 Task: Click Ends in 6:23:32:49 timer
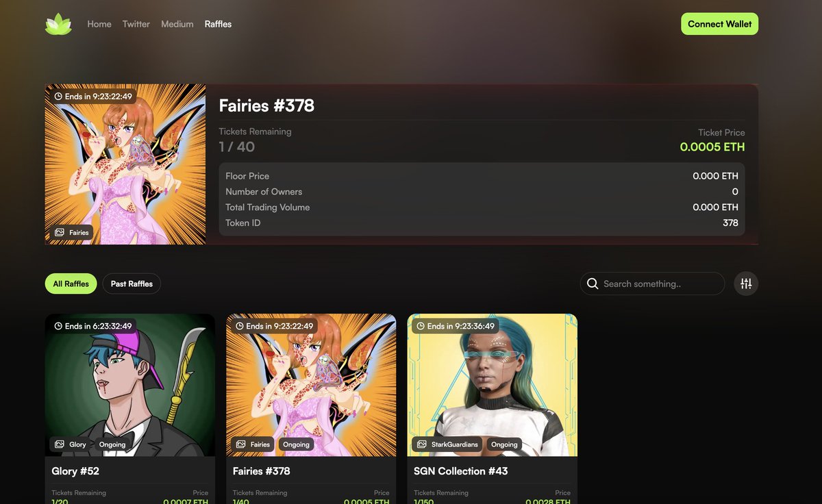tap(91, 326)
